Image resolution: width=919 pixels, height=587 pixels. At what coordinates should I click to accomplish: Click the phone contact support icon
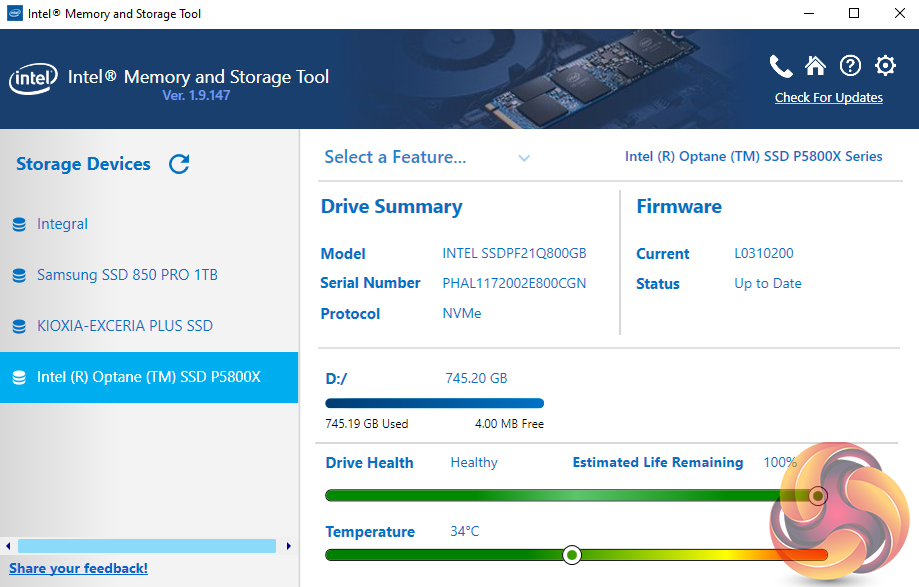click(780, 66)
